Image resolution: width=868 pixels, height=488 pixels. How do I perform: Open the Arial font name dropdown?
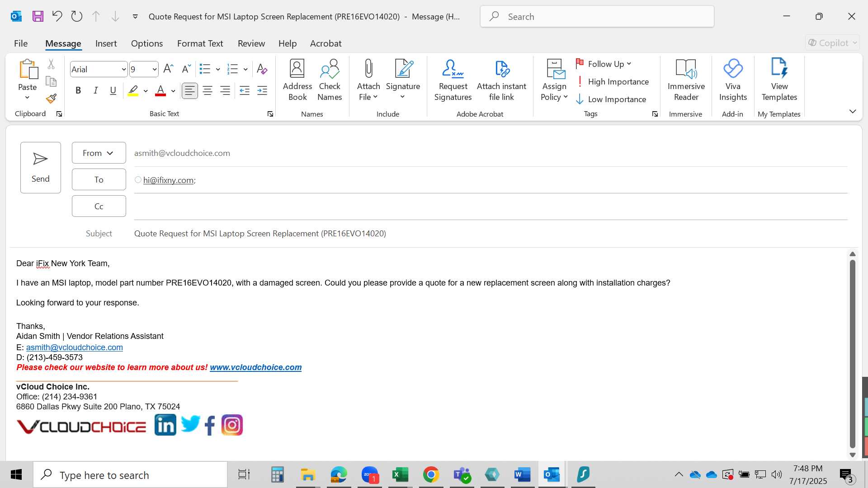[123, 70]
